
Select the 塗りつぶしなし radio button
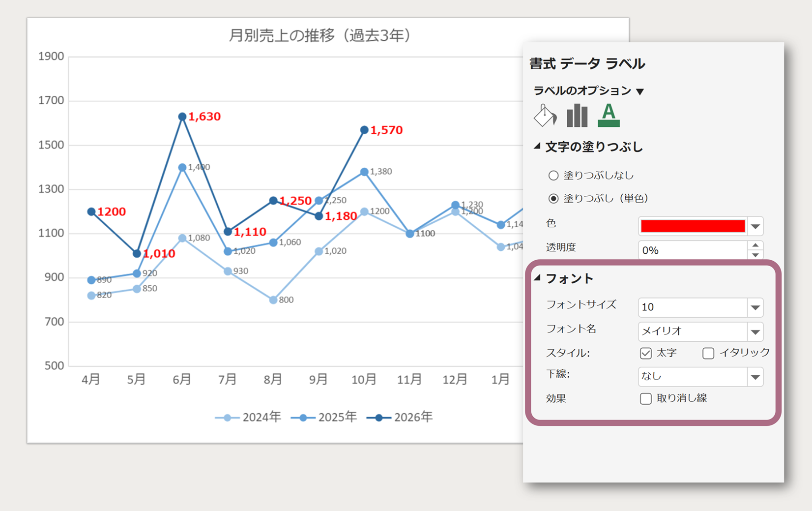click(553, 175)
